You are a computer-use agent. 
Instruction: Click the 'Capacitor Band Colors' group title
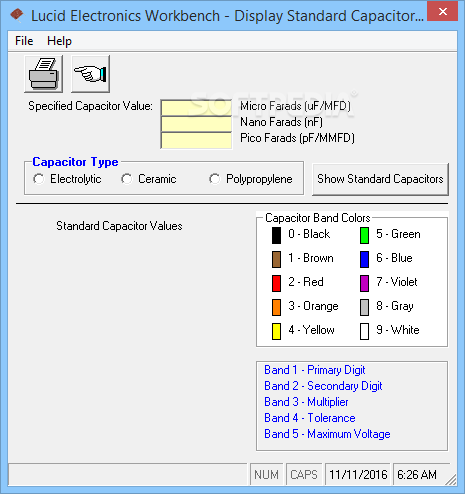pos(318,218)
